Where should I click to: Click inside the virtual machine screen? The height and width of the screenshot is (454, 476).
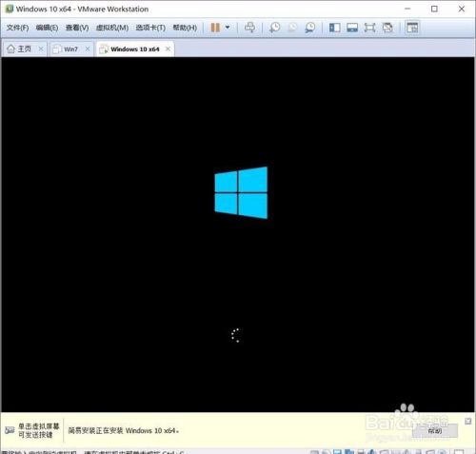tap(238, 234)
